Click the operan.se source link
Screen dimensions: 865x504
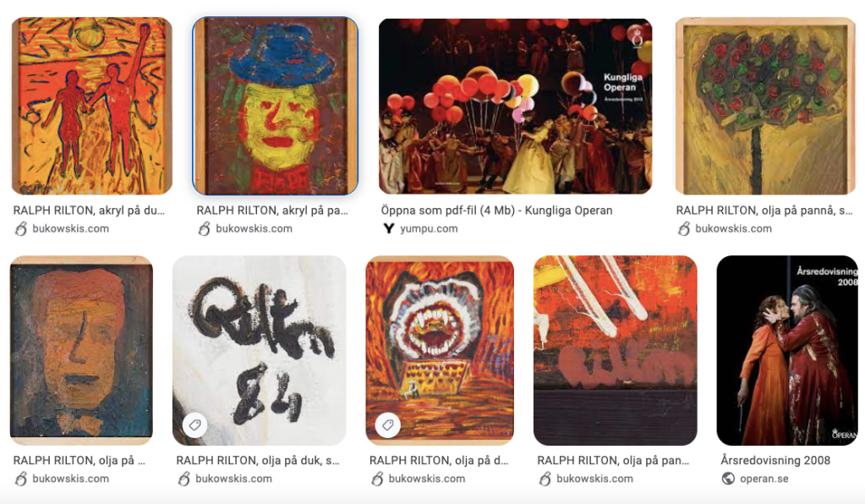tap(764, 479)
